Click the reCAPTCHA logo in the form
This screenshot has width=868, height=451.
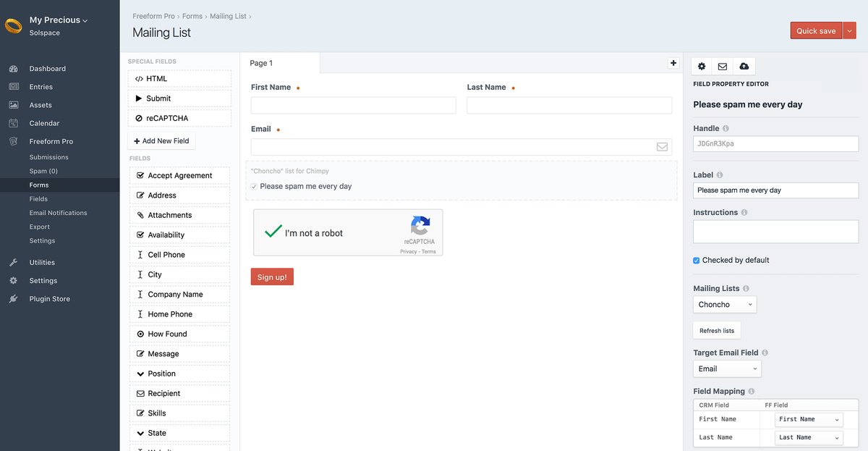tap(420, 225)
